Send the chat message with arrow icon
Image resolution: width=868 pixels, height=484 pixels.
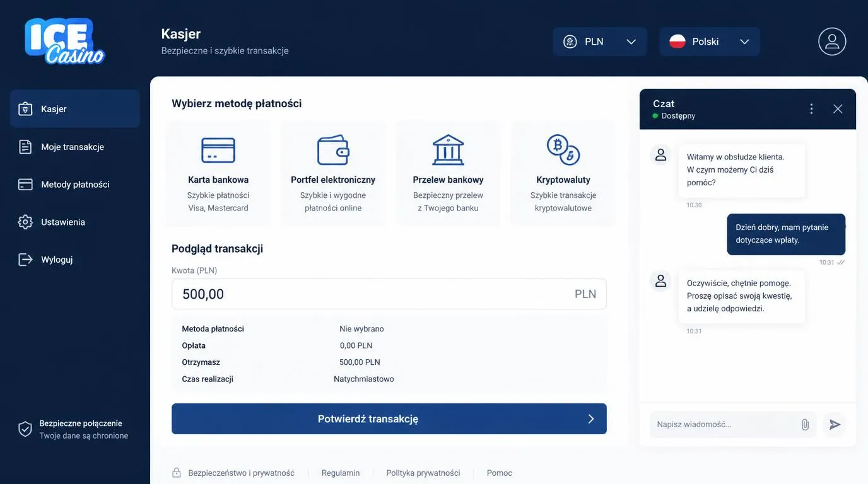[x=835, y=425]
